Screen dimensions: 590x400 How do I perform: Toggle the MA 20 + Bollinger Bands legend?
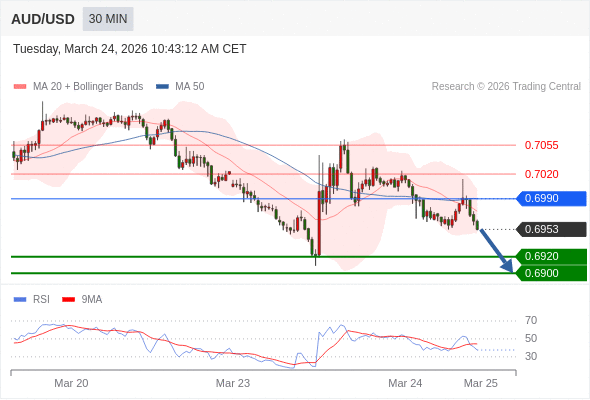(x=78, y=87)
